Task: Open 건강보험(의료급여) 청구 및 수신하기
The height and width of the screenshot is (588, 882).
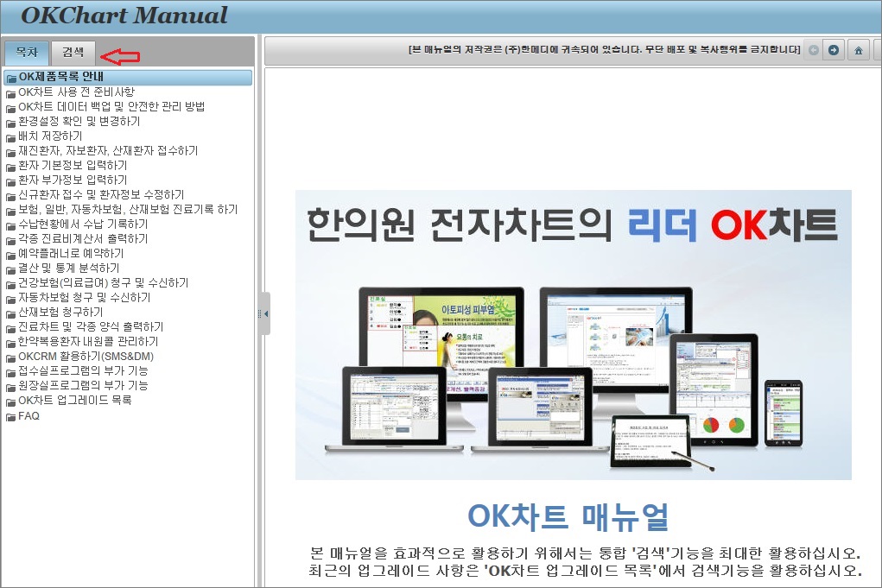Action: click(x=104, y=282)
